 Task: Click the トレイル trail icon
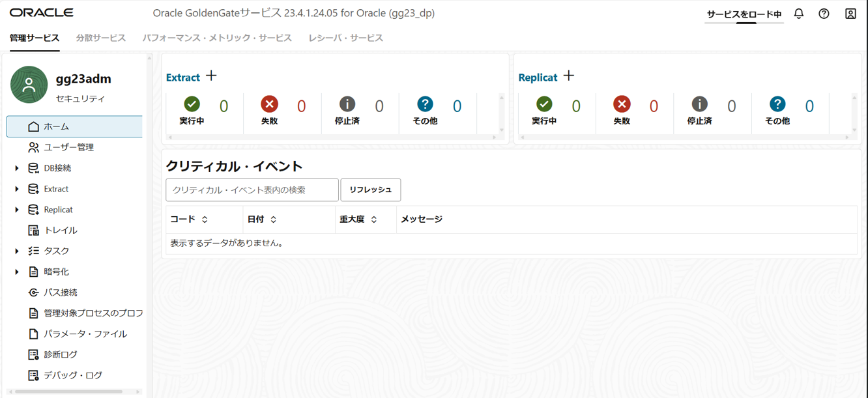pos(33,230)
